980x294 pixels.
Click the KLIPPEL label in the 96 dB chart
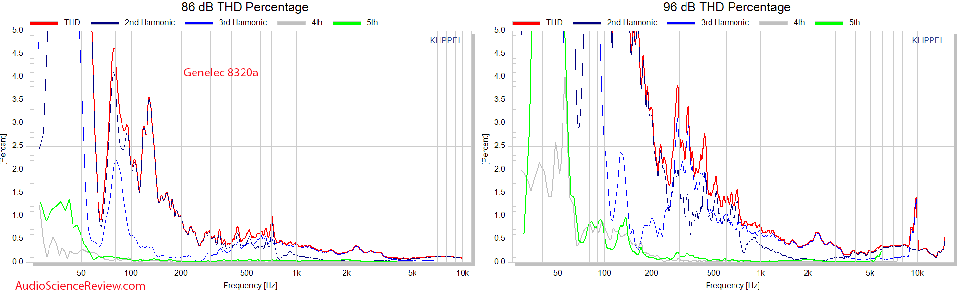[x=928, y=41]
